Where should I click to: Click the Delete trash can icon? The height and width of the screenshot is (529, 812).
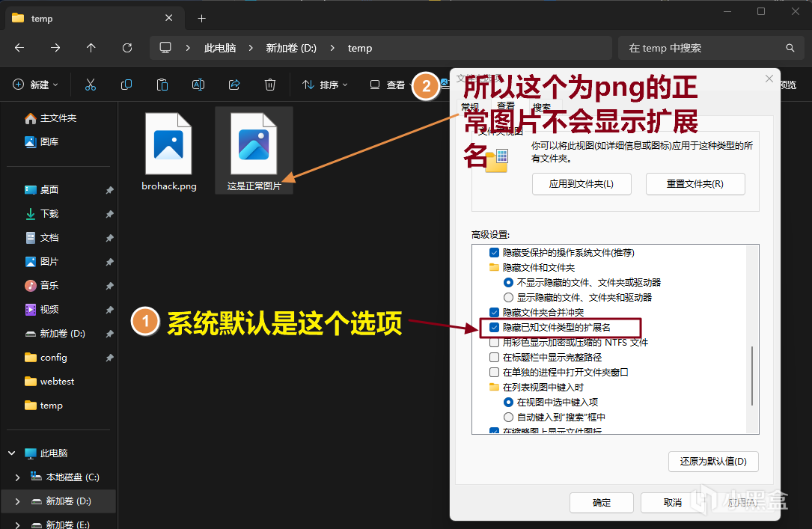(x=270, y=85)
